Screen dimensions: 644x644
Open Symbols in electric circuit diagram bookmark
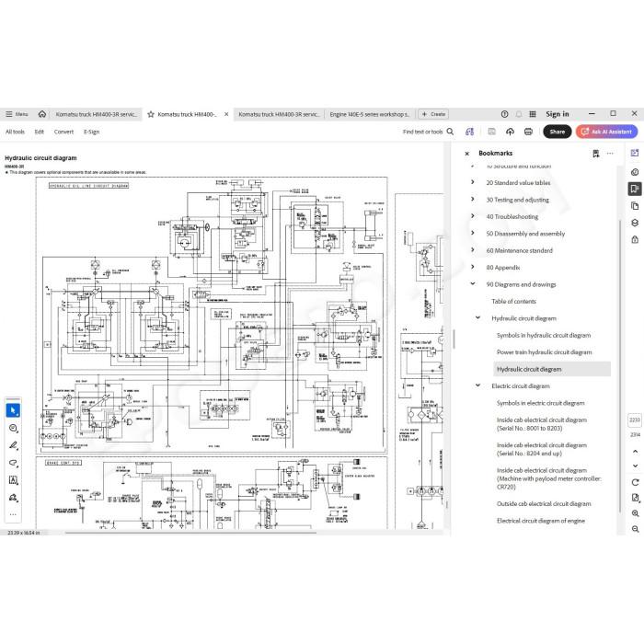541,403
